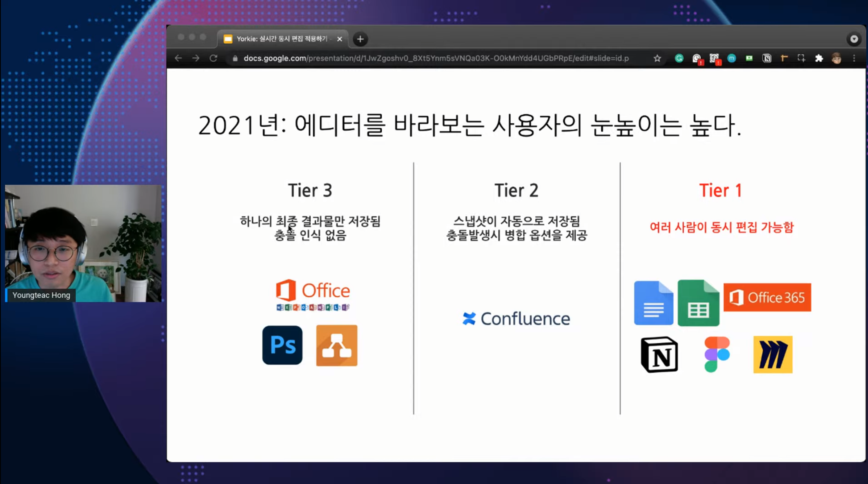Reload the current page
Screen dimensions: 868x484
coord(213,58)
